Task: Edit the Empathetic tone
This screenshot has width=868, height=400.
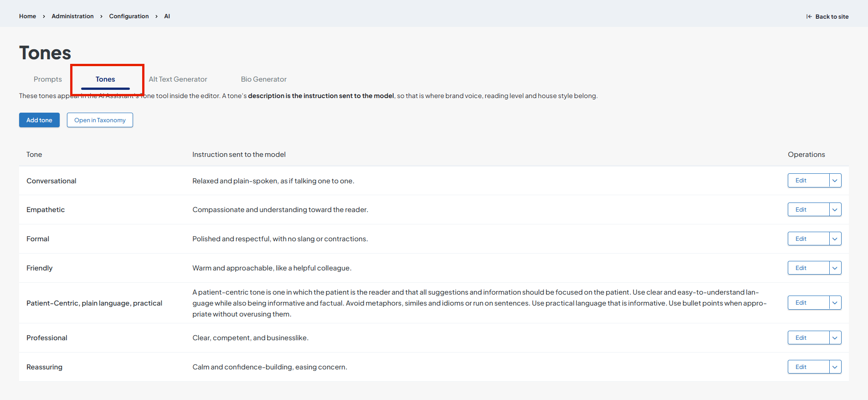Action: [808, 210]
